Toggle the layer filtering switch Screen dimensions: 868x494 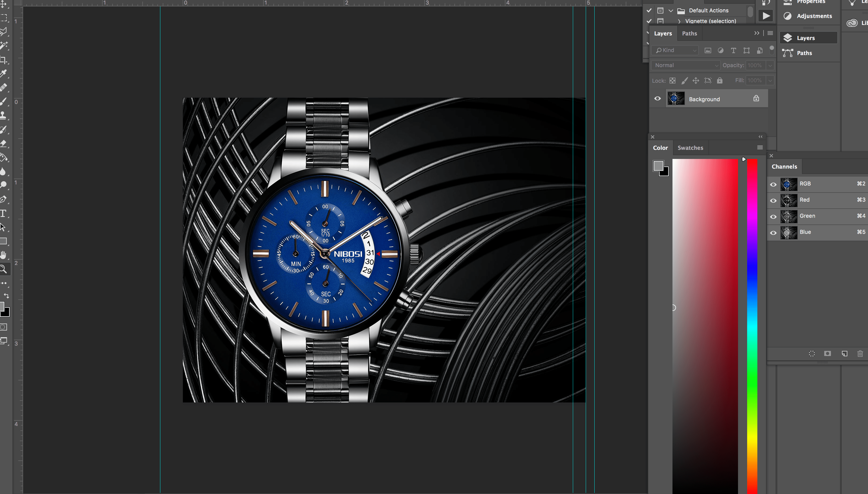coord(772,50)
